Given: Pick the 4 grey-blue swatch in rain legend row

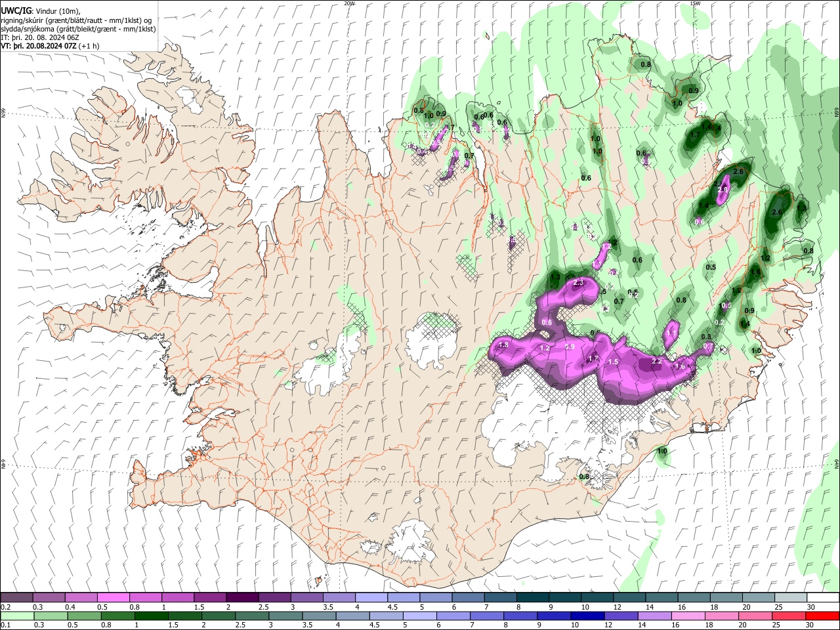Looking at the screenshot, I should (x=352, y=616).
